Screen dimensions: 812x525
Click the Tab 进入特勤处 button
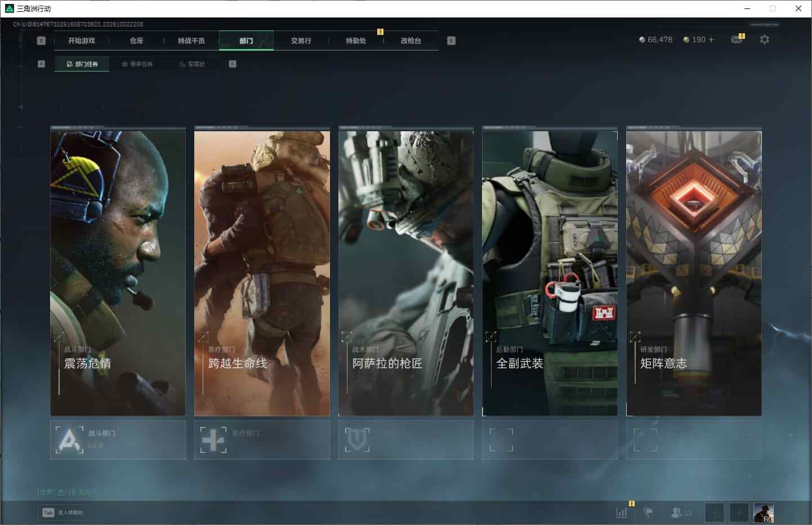point(64,513)
